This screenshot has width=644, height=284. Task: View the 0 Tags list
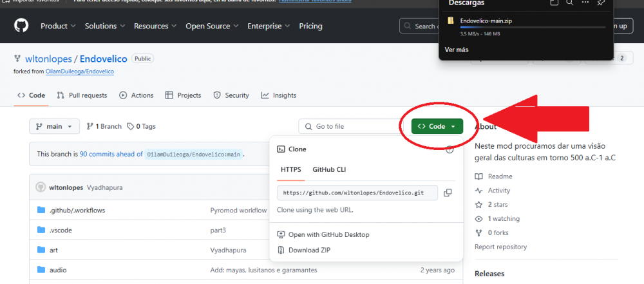[141, 126]
